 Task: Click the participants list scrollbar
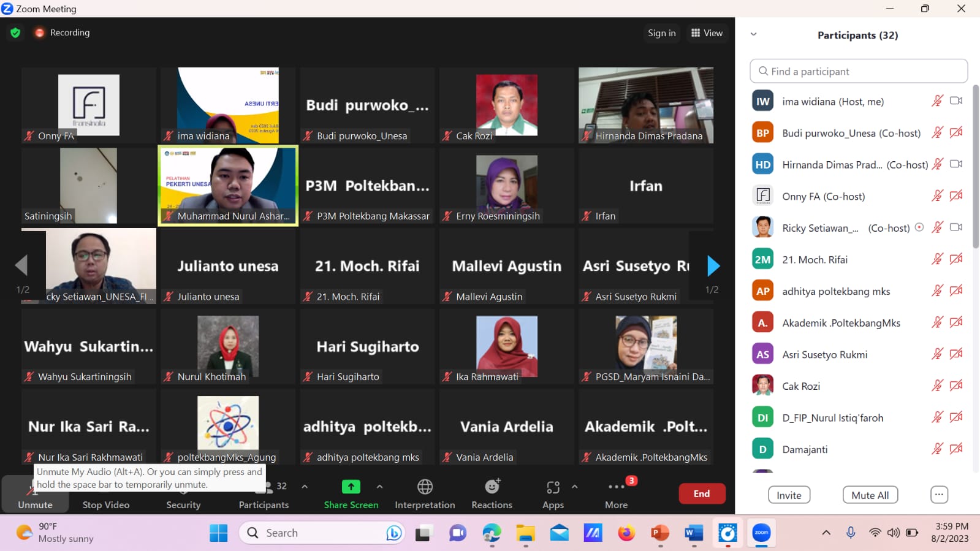tap(975, 165)
